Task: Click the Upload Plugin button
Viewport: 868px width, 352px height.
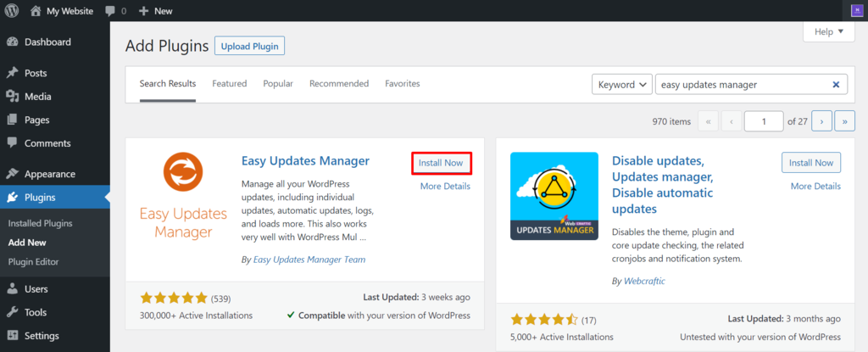Action: [249, 47]
